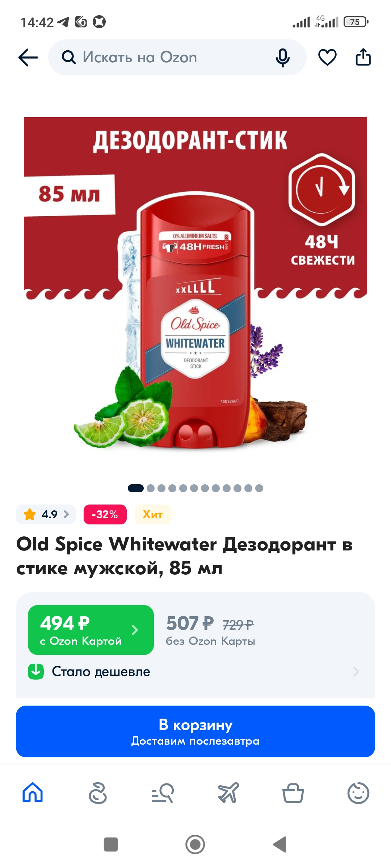Share the product via share icon

tap(363, 57)
